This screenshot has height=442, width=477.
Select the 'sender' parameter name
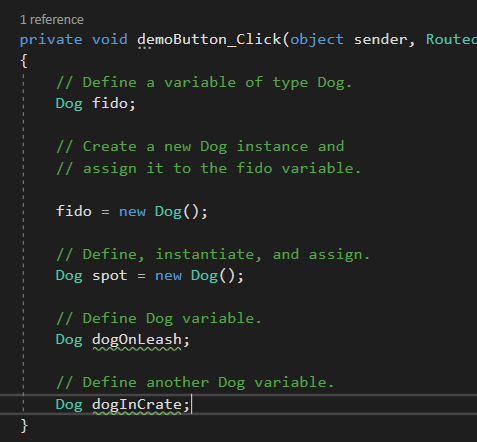[x=380, y=40]
